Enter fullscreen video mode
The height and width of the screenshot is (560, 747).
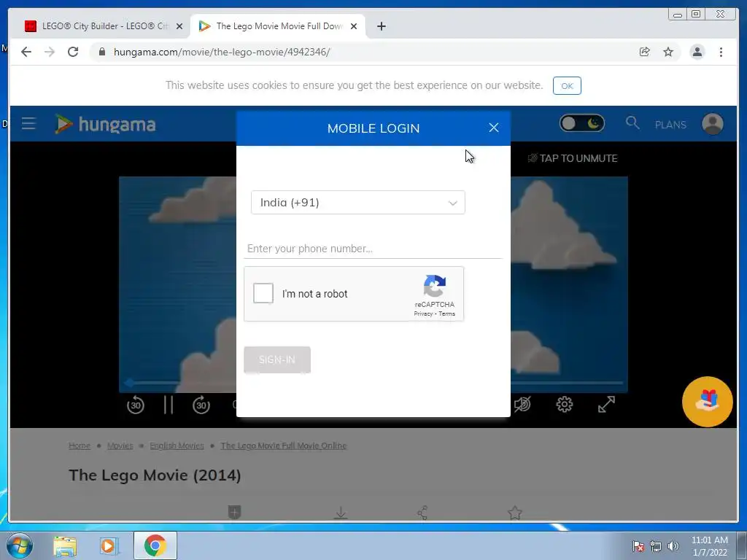click(606, 404)
